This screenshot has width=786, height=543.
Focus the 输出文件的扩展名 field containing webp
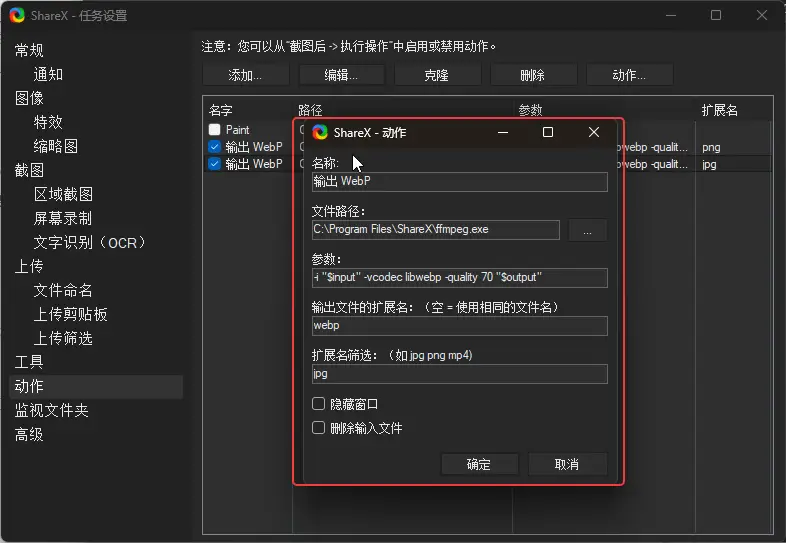(x=460, y=326)
